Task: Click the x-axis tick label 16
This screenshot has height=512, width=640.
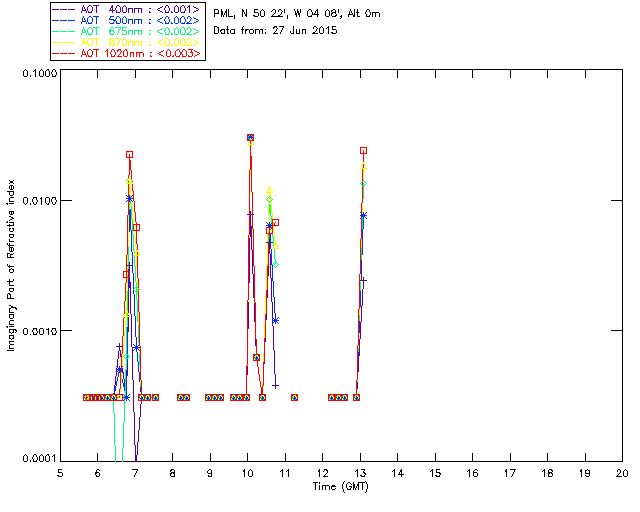Action: (x=472, y=473)
